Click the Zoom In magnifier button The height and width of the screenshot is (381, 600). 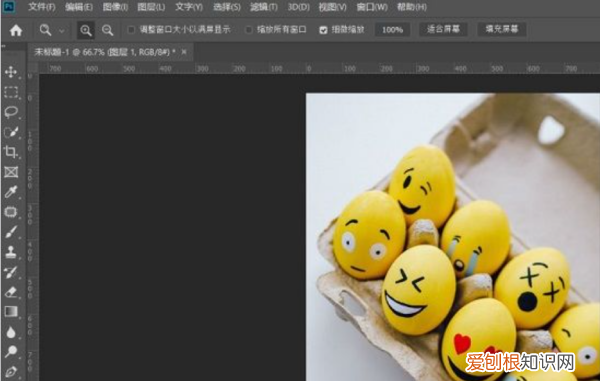click(x=86, y=30)
